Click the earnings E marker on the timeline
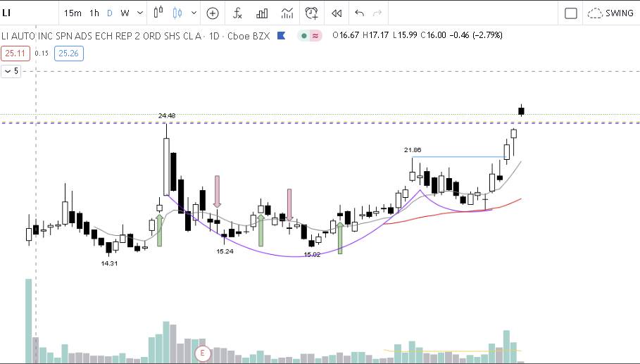 tap(203, 353)
